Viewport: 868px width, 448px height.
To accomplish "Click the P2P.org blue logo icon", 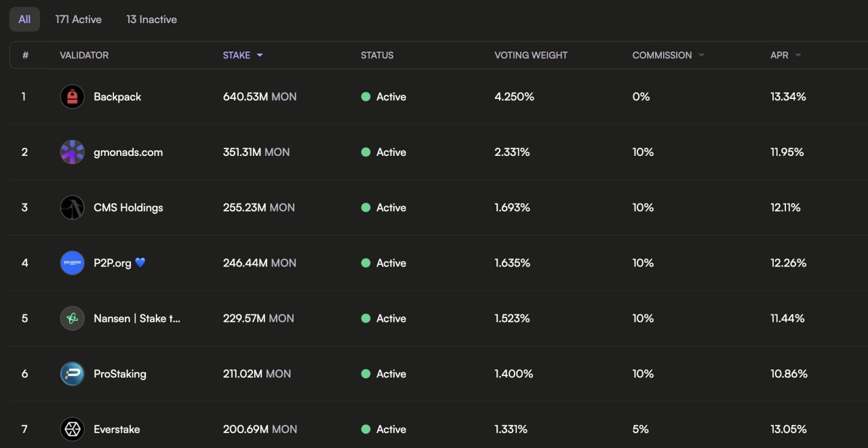I will (x=73, y=263).
